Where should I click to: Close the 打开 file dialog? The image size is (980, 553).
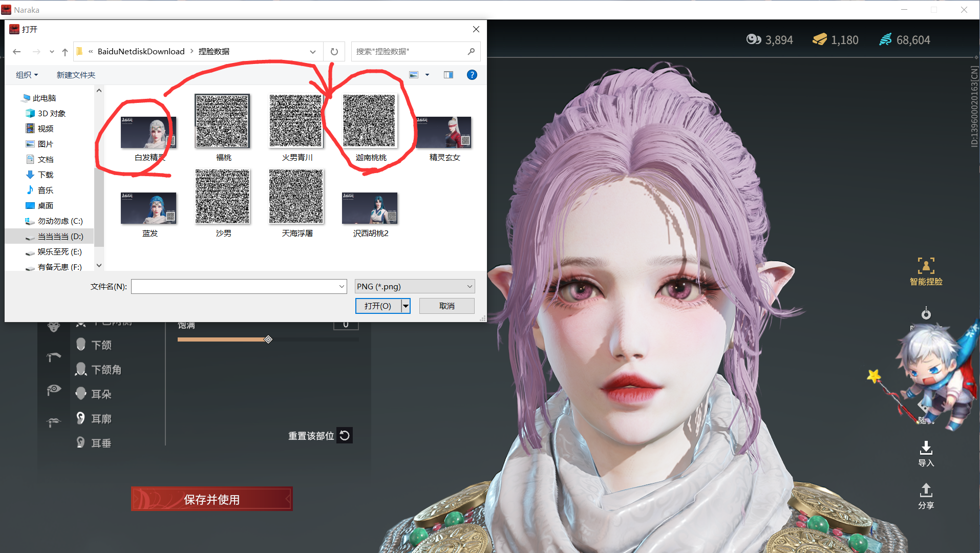point(476,29)
